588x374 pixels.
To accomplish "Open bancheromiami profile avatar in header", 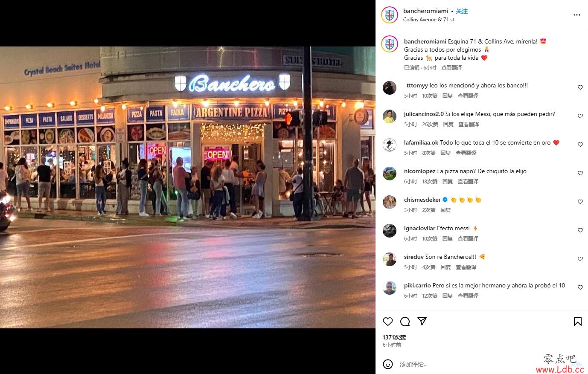I will (390, 15).
